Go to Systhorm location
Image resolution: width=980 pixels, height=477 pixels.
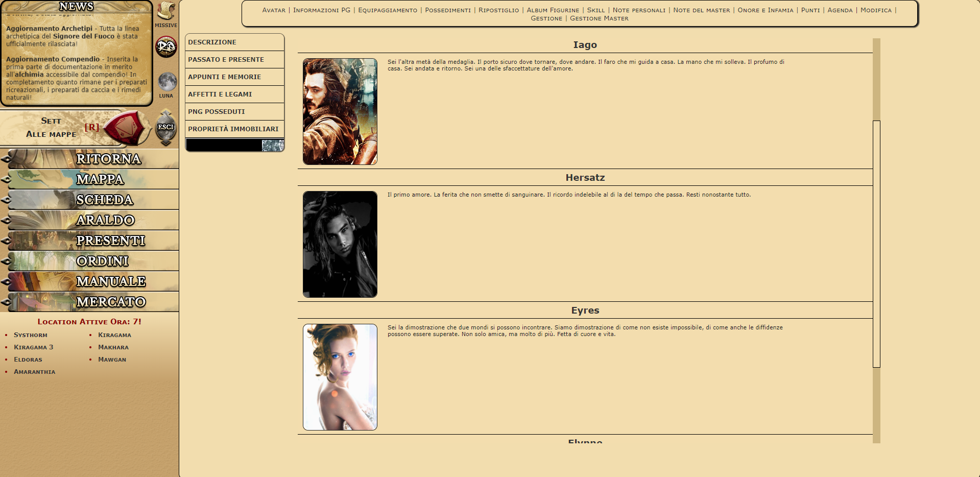[x=31, y=335]
